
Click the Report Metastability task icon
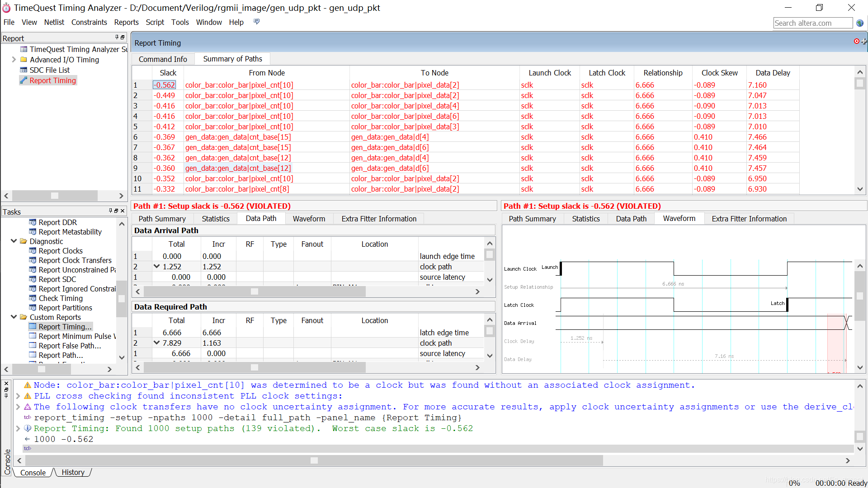point(33,232)
